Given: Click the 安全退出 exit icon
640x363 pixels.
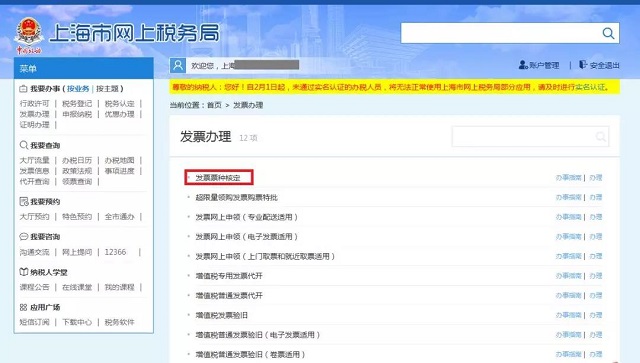Looking at the screenshot, I should (583, 65).
